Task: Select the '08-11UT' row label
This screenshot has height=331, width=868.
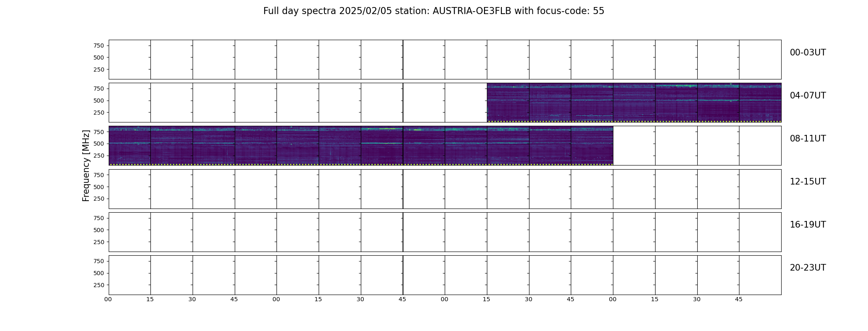Action: (x=808, y=139)
